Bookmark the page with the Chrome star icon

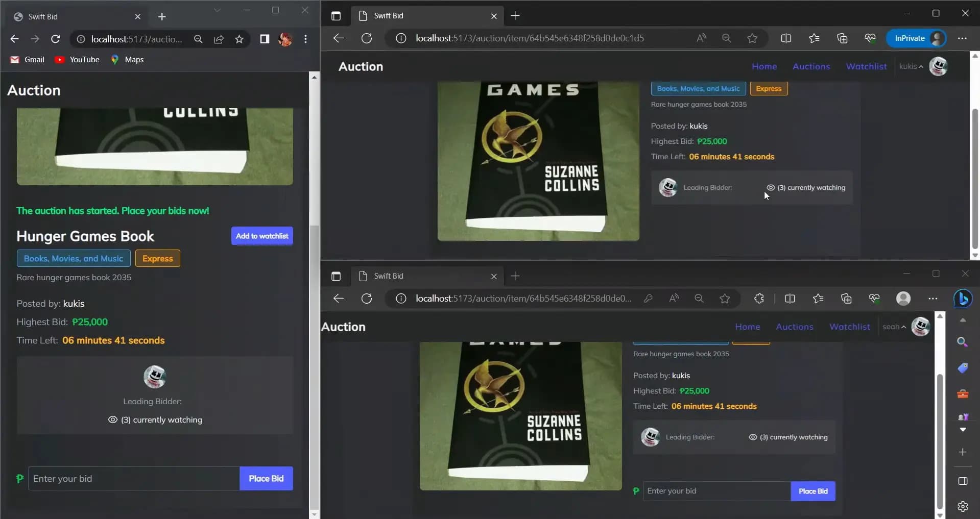[x=239, y=39]
